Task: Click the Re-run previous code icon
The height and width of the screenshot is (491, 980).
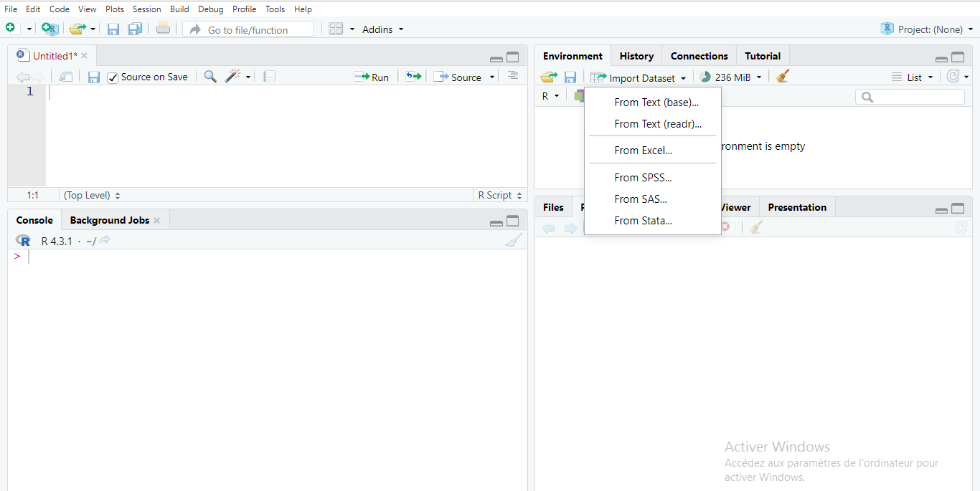Action: [x=413, y=77]
